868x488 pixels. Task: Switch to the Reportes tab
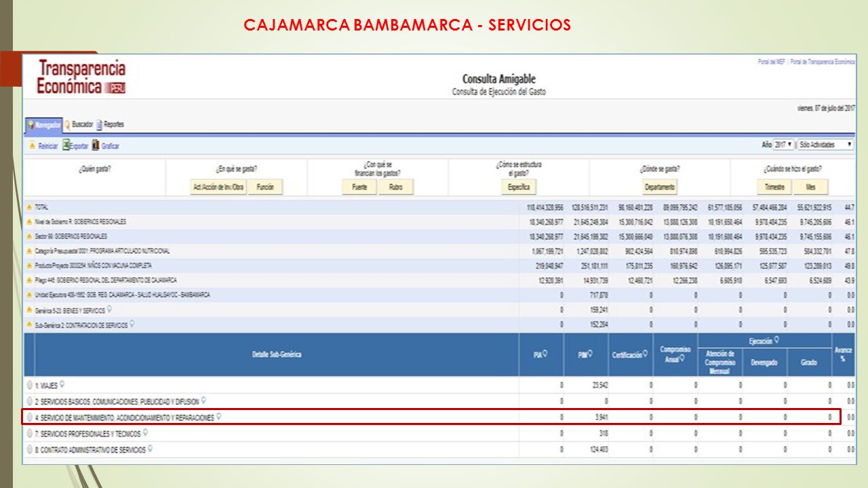(x=110, y=125)
